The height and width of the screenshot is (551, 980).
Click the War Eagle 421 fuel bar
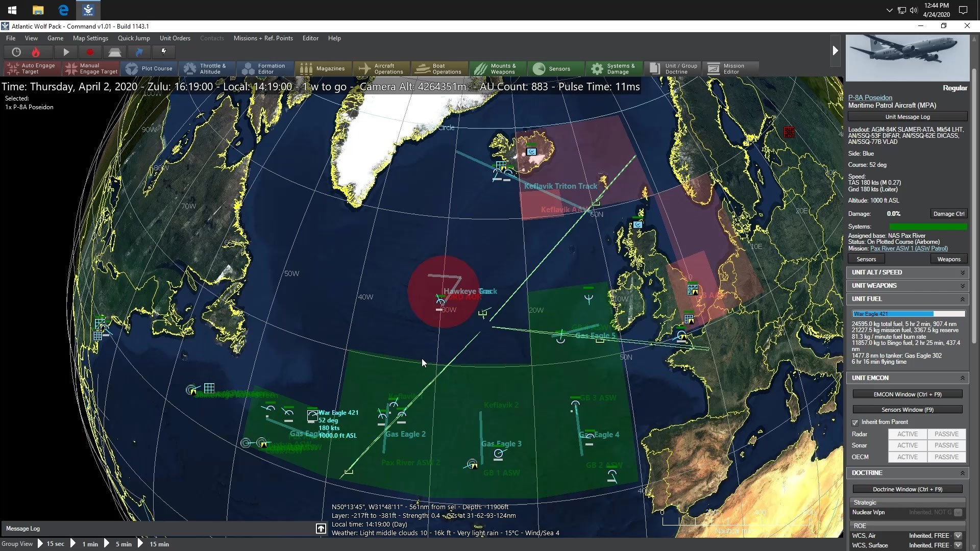click(909, 314)
